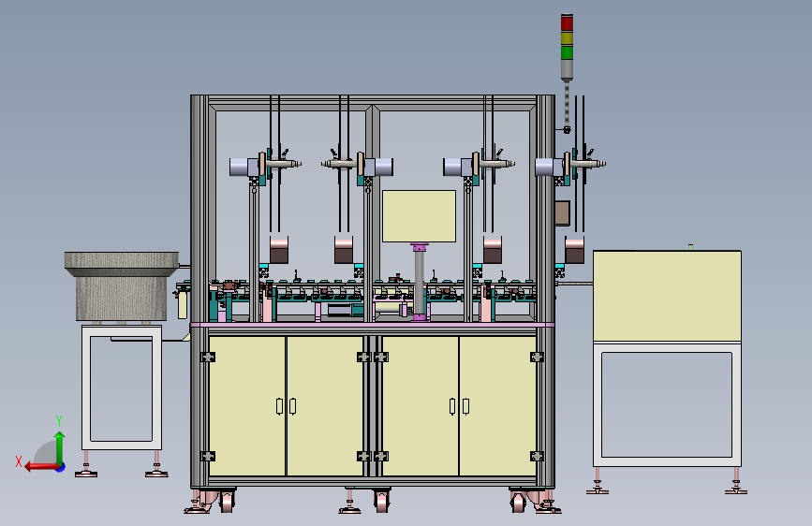Select the vibratory bowl feeder hopper
The height and width of the screenshot is (526, 812).
tap(122, 285)
